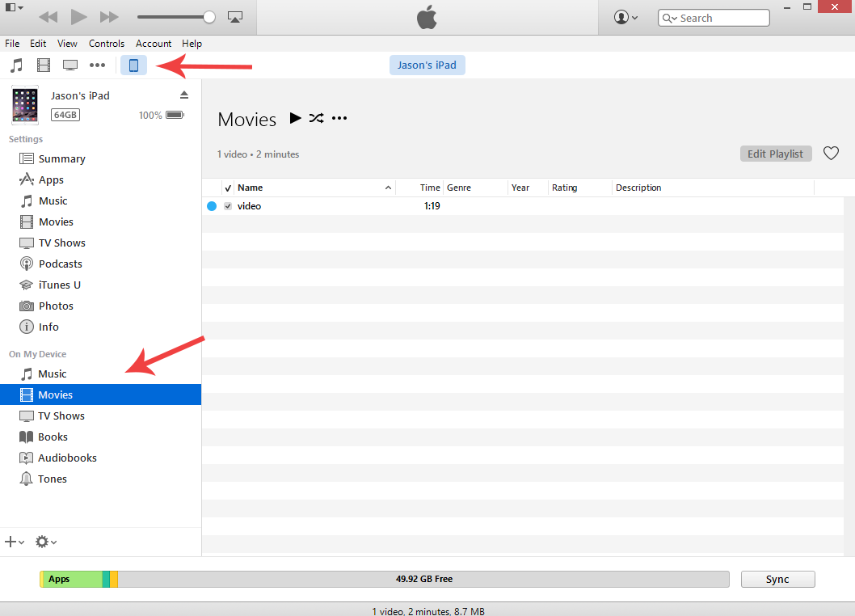Open more options next to Movies title
This screenshot has height=616, width=855.
339,118
